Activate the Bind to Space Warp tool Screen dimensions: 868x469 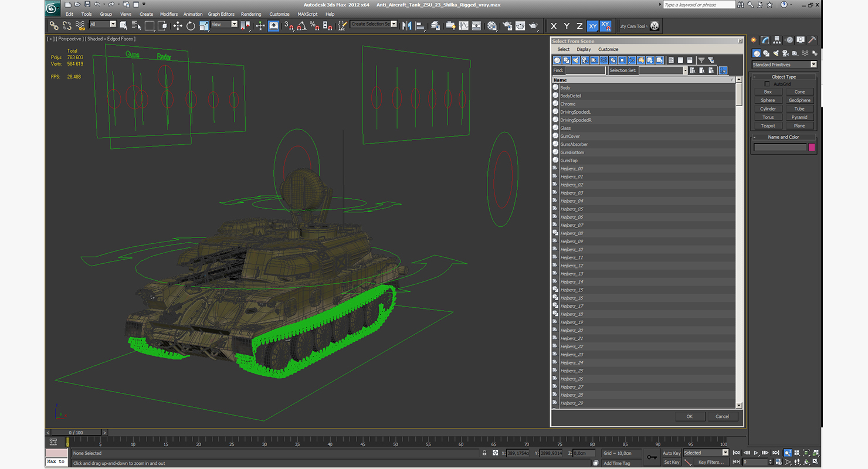[80, 26]
